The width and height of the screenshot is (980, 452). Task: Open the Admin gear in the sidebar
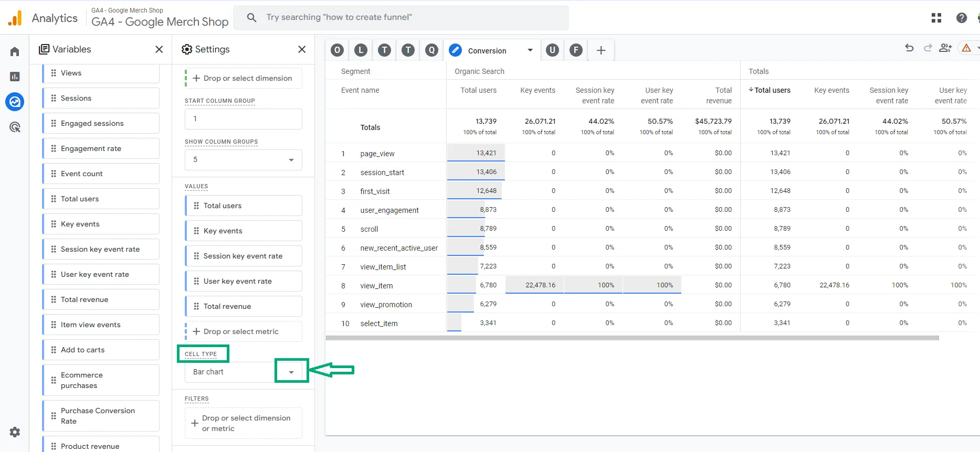pos(15,432)
